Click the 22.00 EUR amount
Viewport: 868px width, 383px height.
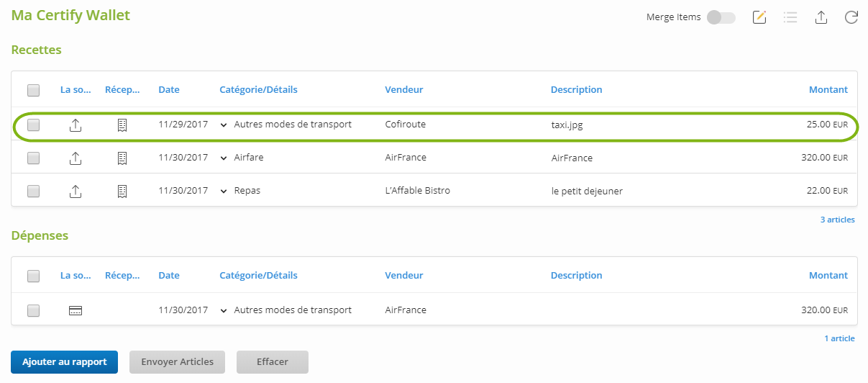pyautogui.click(x=827, y=191)
